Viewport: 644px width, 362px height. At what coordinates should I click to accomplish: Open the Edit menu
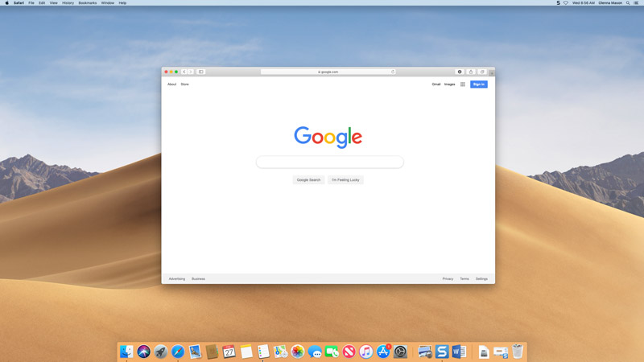pos(42,3)
